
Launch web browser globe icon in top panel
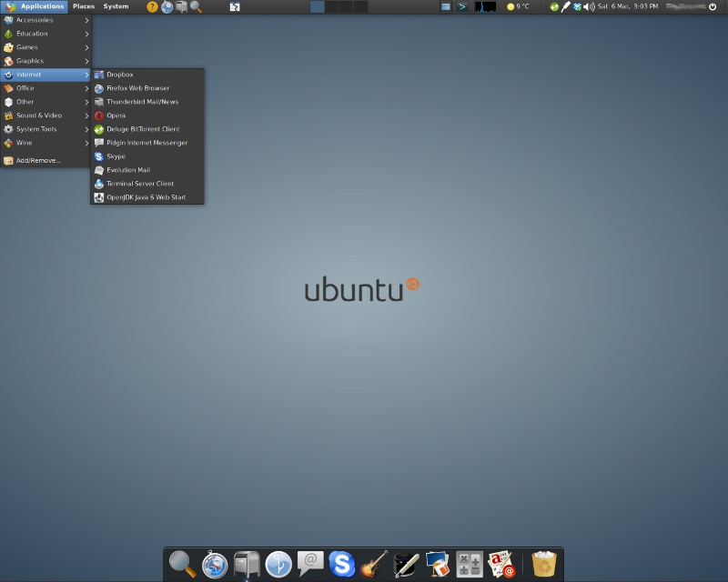click(x=167, y=7)
